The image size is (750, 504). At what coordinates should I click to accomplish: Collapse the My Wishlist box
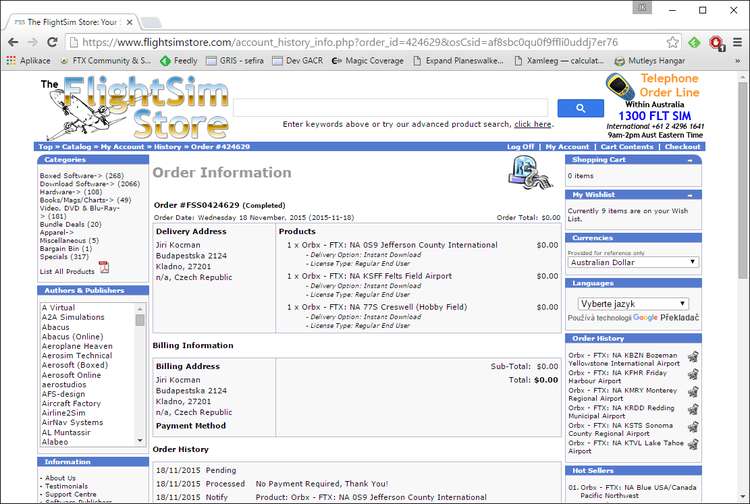click(690, 195)
